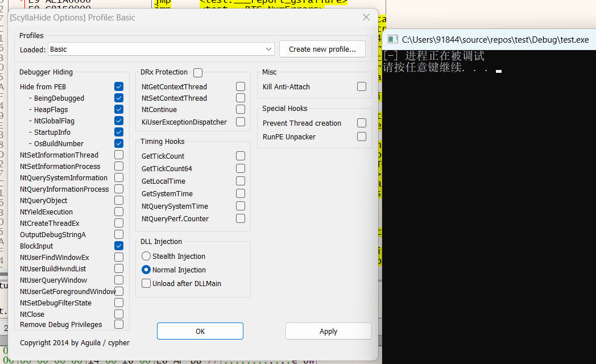Enable NtQuerySystemTime timing hook

point(240,206)
